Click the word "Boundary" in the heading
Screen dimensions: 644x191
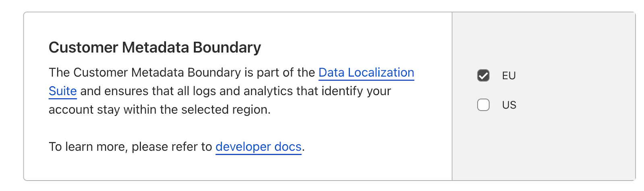pyautogui.click(x=227, y=48)
